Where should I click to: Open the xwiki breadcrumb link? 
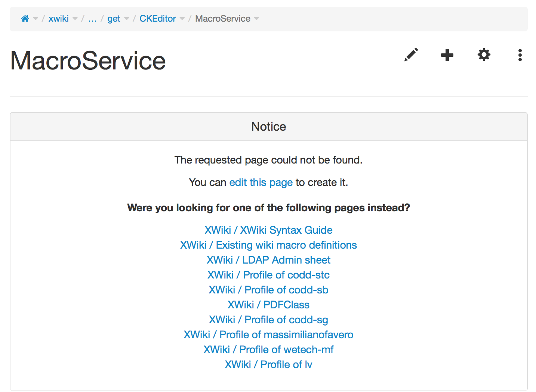[59, 19]
